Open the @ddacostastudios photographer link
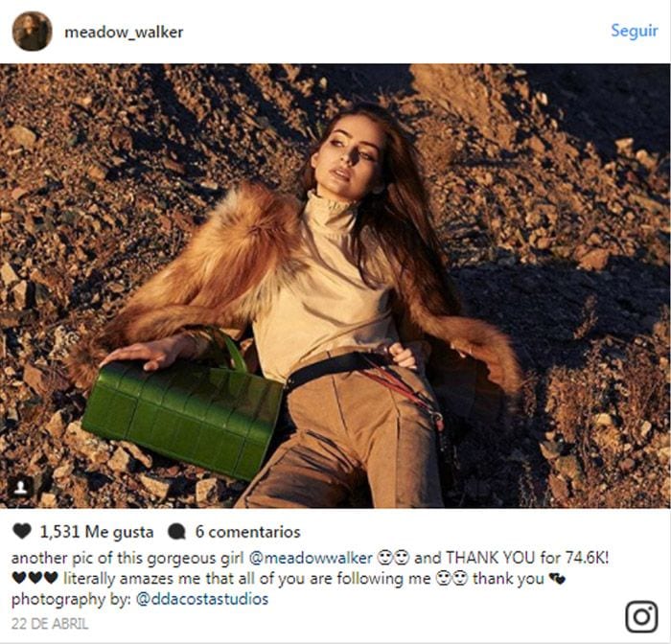Image resolution: width=671 pixels, height=644 pixels. click(202, 599)
